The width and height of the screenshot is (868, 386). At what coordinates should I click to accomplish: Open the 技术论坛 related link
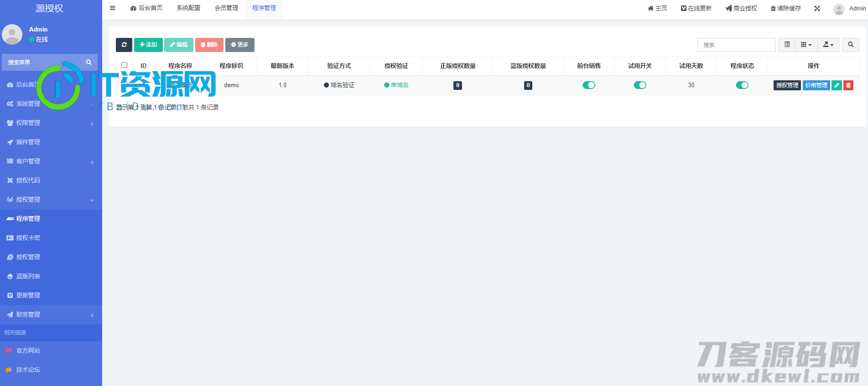coord(51,370)
